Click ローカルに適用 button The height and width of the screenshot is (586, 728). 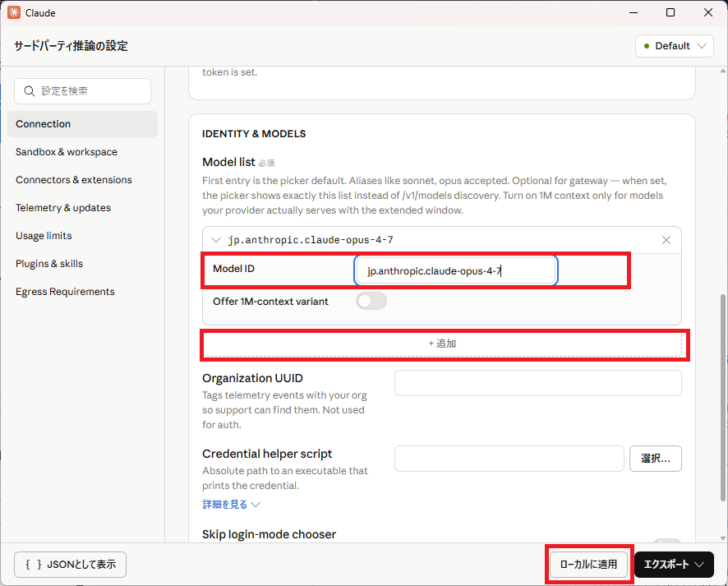click(588, 564)
